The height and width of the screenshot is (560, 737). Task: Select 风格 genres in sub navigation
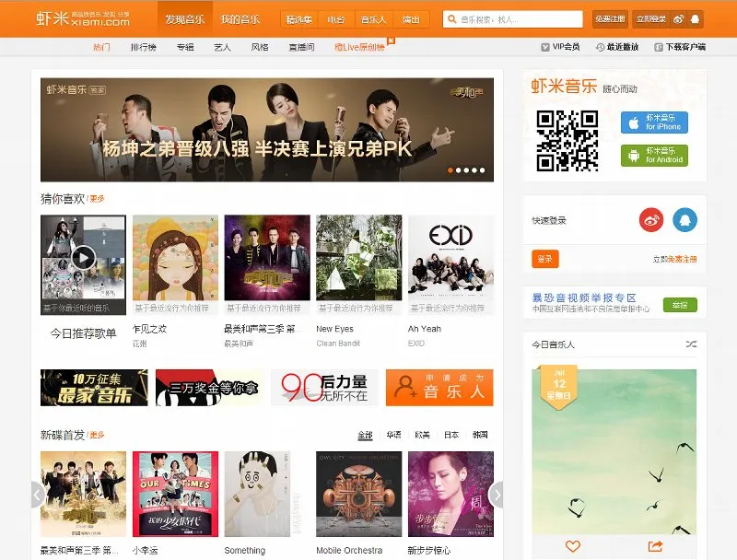click(260, 47)
